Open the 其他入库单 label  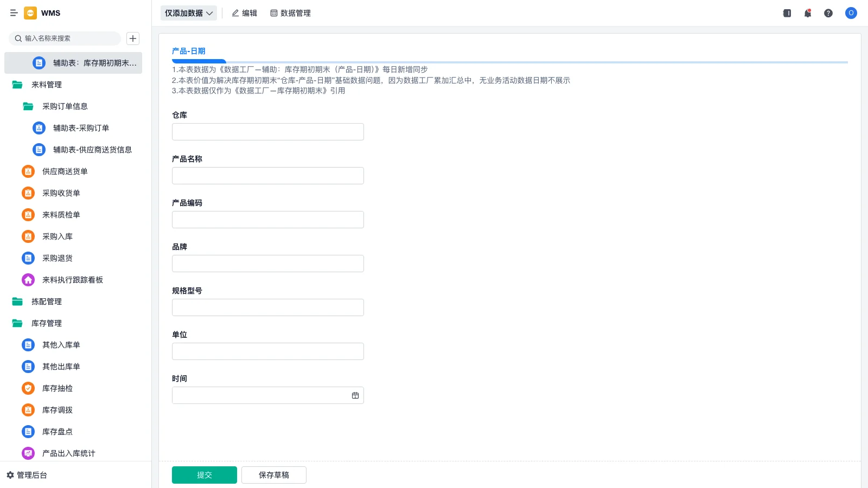click(x=61, y=345)
